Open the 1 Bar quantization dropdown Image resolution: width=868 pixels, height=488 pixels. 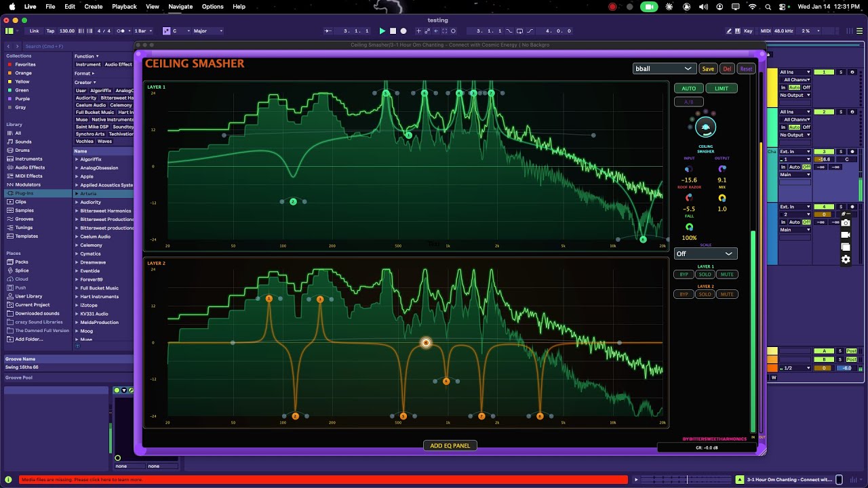coord(142,31)
